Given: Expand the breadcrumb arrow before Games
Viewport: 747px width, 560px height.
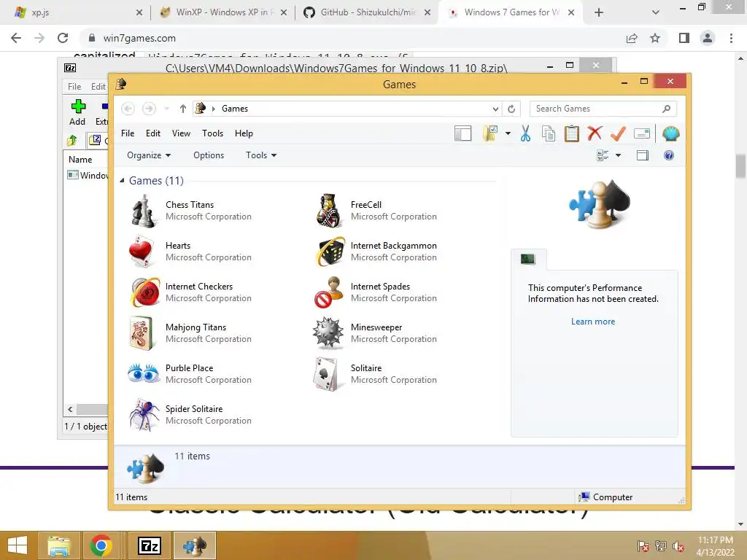Looking at the screenshot, I should click(x=214, y=109).
